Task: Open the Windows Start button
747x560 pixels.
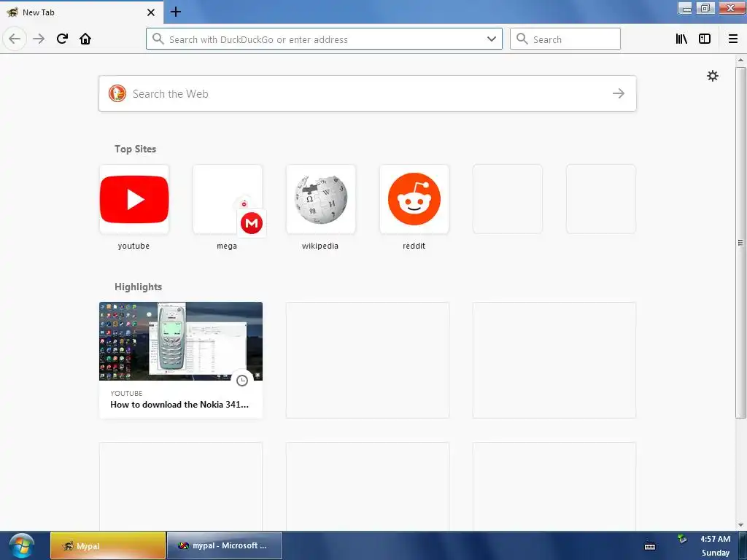Action: point(21,545)
